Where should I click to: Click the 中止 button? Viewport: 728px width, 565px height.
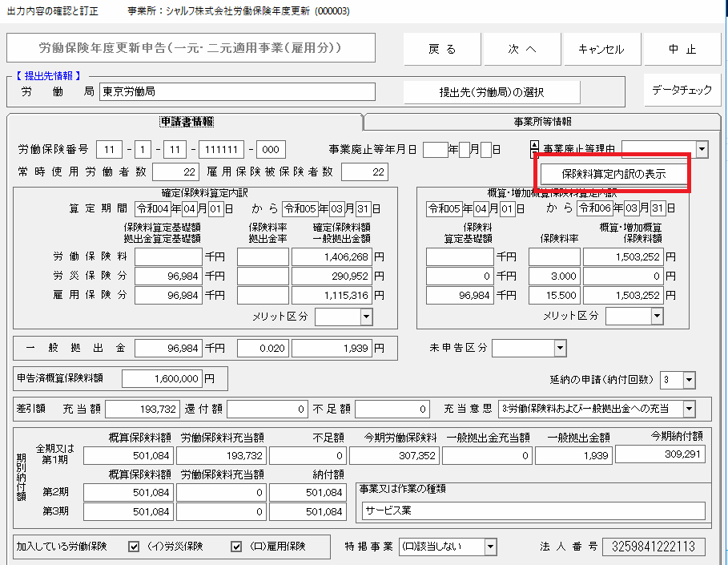tap(682, 49)
